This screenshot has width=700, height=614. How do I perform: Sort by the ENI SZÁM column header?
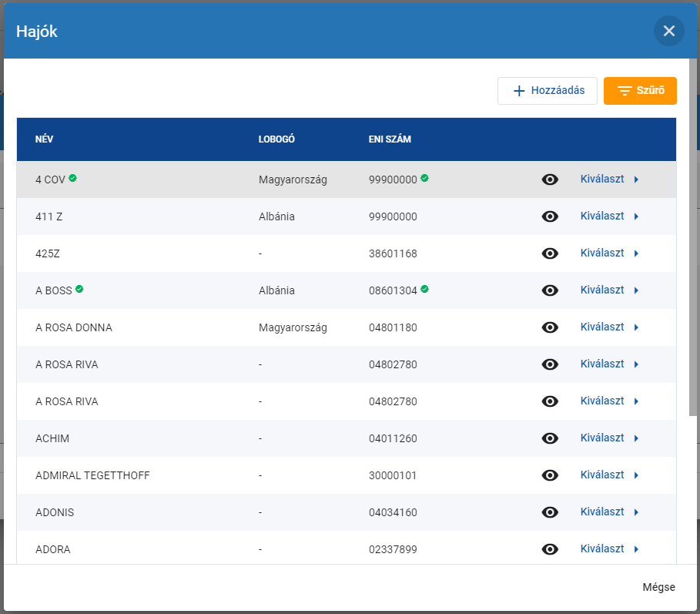tap(390, 139)
